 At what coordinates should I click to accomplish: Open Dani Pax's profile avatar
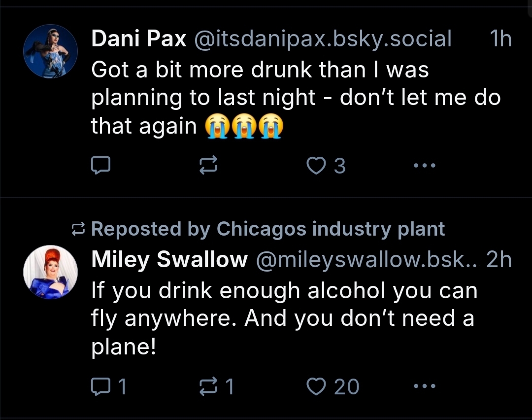[x=50, y=51]
